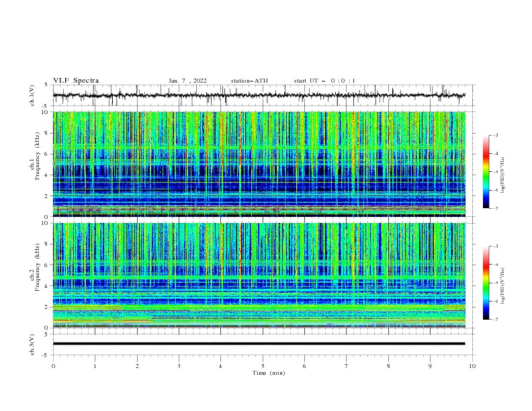Click the log(PSD) label beside ch.2 colorbar

502,286
